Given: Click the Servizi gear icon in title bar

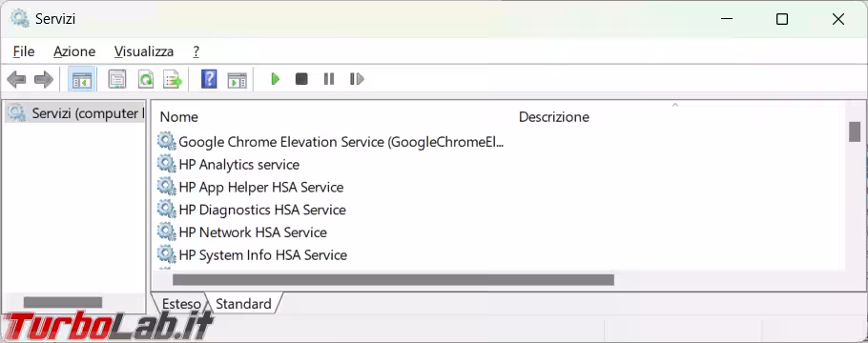Looking at the screenshot, I should click(19, 18).
